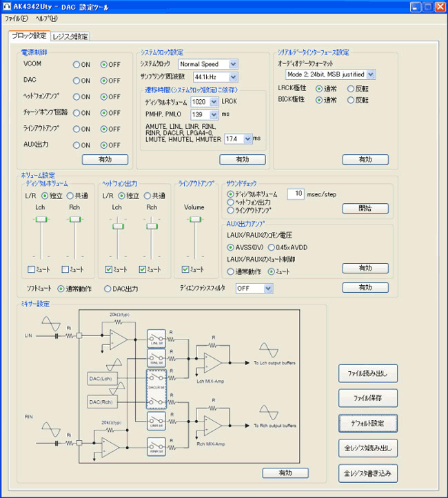Switch to the レジスタ設定 tab
The image size is (448, 498).
tap(70, 37)
